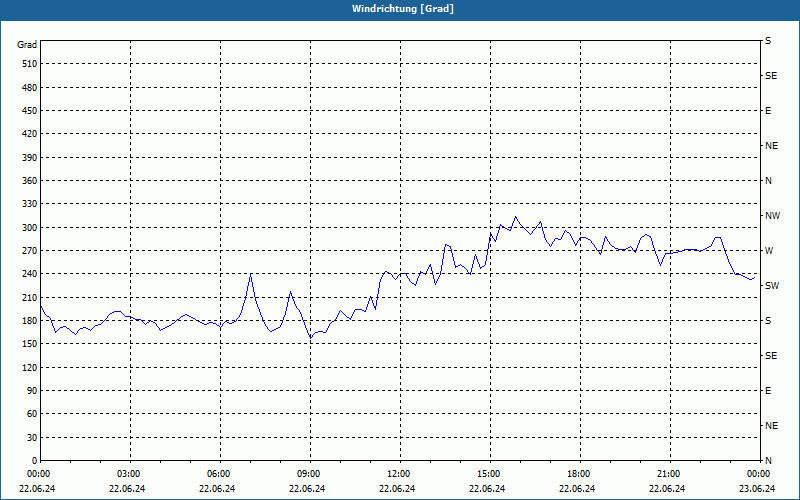Select the 18:00 time label
Screen dimensions: 800x500
[x=577, y=474]
